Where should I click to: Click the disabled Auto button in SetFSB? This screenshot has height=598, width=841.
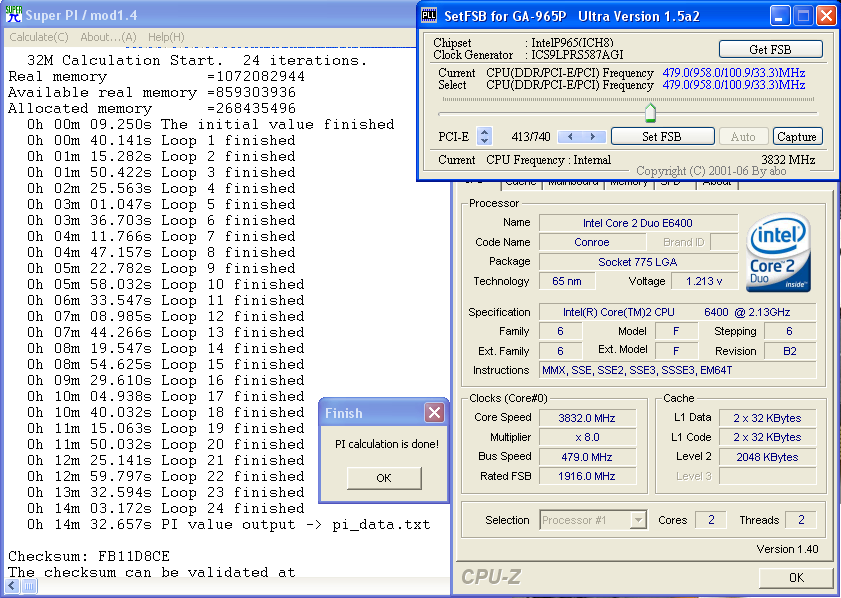(x=743, y=136)
